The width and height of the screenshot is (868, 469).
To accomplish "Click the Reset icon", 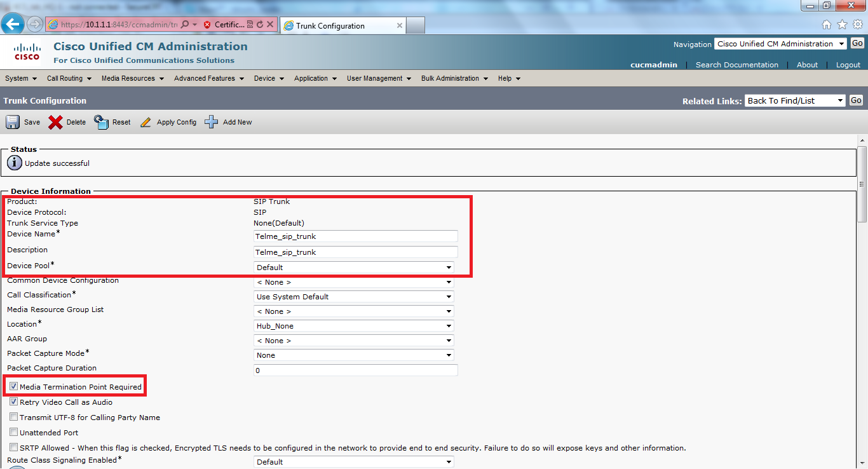I will pos(101,122).
